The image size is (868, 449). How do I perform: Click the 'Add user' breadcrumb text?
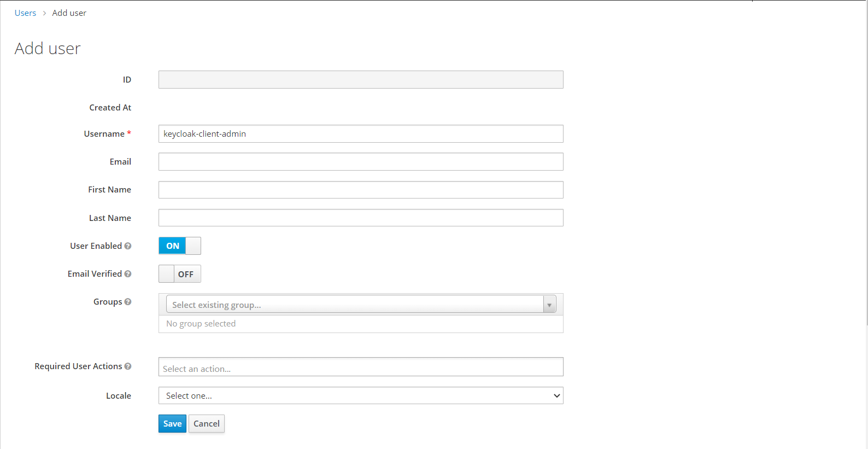tap(69, 13)
